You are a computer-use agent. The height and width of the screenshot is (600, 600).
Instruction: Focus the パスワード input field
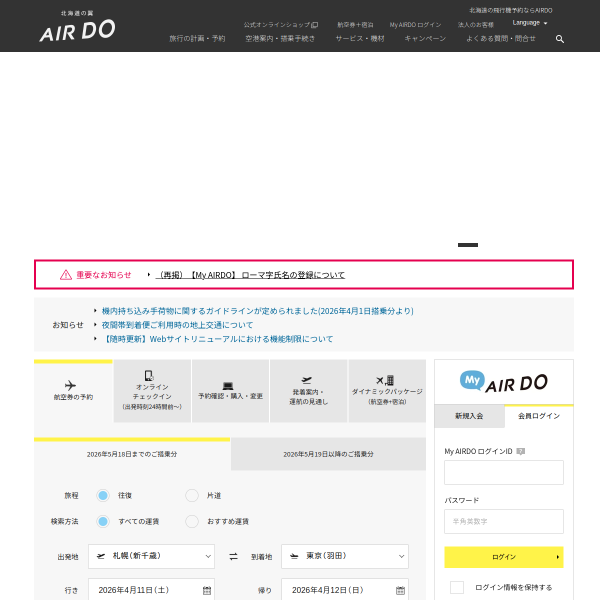click(x=504, y=522)
